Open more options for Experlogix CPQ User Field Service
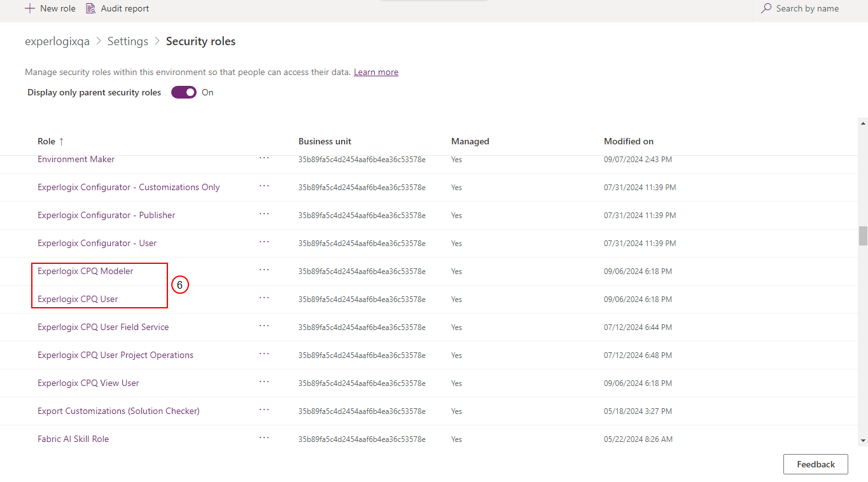Viewport: 868px width, 482px height. click(264, 326)
